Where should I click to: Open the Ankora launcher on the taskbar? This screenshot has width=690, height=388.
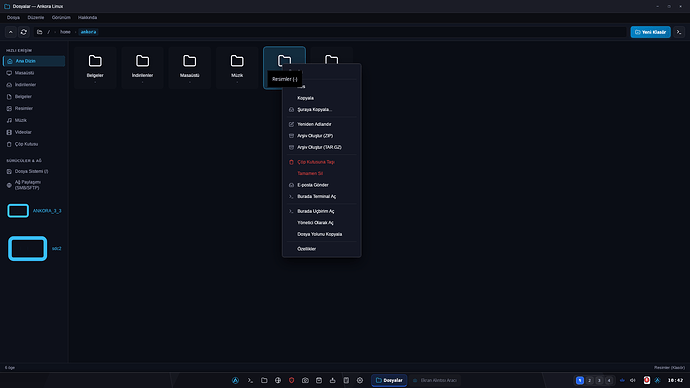coord(235,381)
